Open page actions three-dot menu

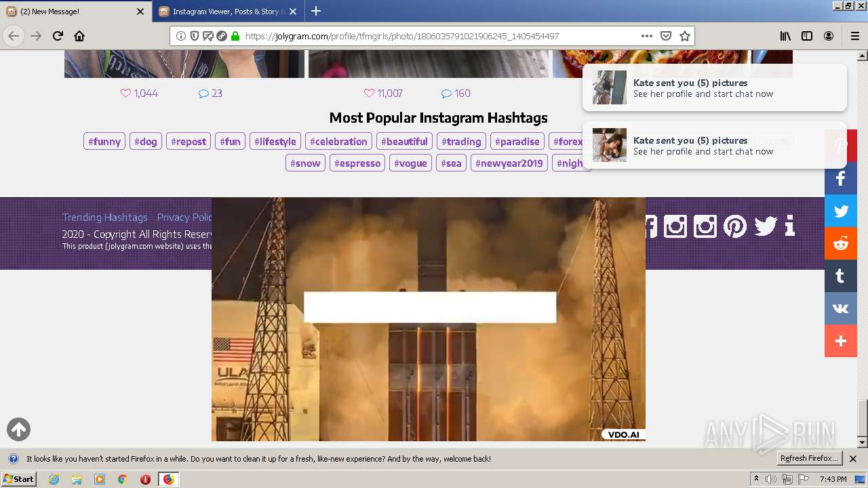click(646, 36)
